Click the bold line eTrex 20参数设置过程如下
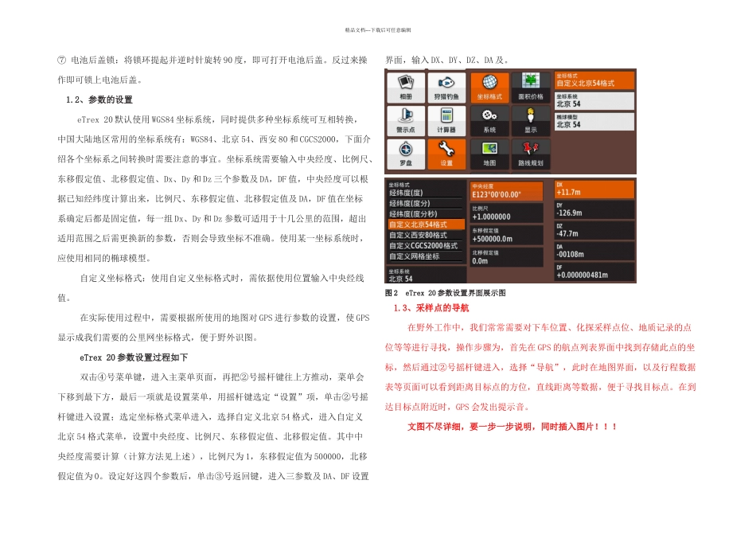Image resolution: width=756 pixels, height=535 pixels. (134, 357)
